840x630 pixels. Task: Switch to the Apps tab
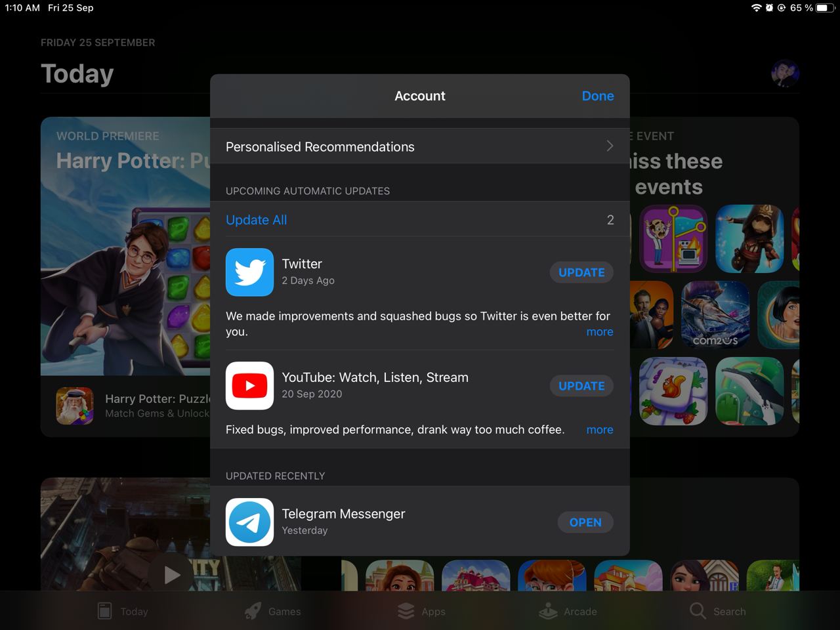pyautogui.click(x=421, y=611)
